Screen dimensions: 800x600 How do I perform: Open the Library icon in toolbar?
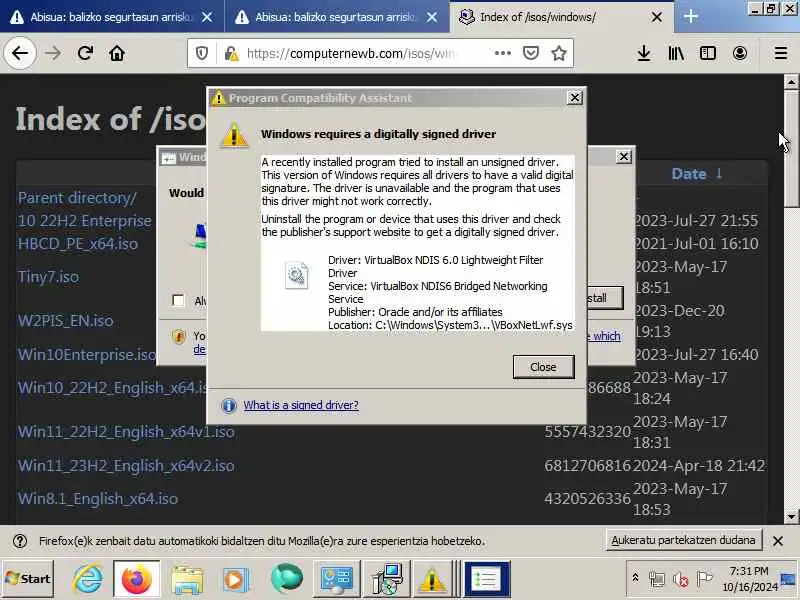coord(676,53)
